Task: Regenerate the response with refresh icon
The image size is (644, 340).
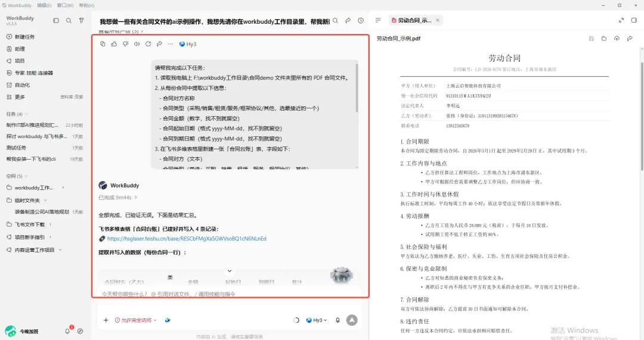Action: coord(148,44)
